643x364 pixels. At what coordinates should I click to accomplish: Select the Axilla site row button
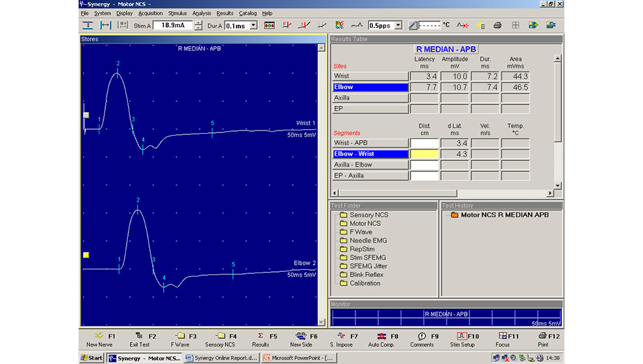tap(370, 98)
